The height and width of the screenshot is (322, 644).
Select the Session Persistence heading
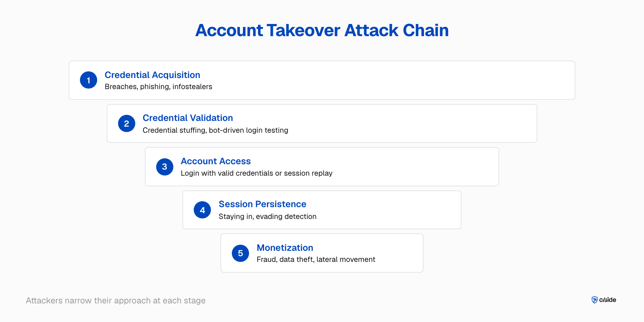click(x=263, y=204)
